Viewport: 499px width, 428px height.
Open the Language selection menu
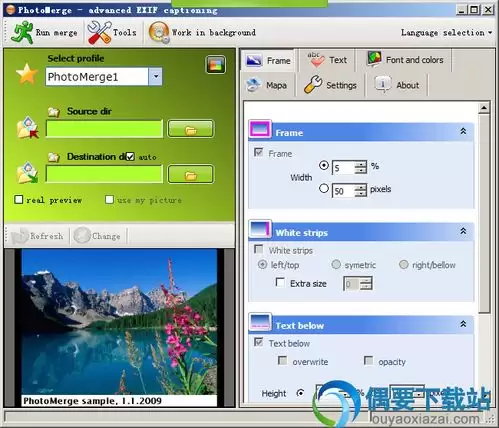pos(447,33)
